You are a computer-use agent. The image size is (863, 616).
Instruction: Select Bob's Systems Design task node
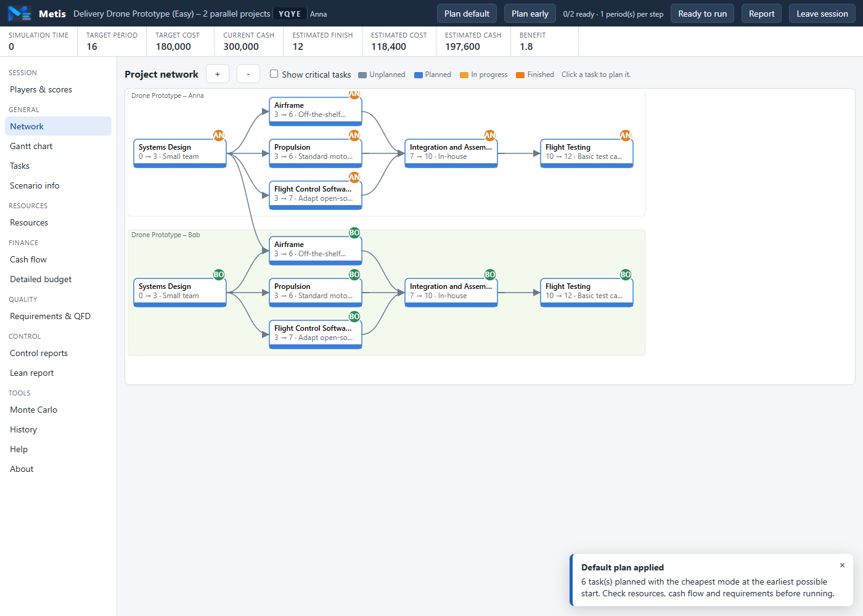180,292
